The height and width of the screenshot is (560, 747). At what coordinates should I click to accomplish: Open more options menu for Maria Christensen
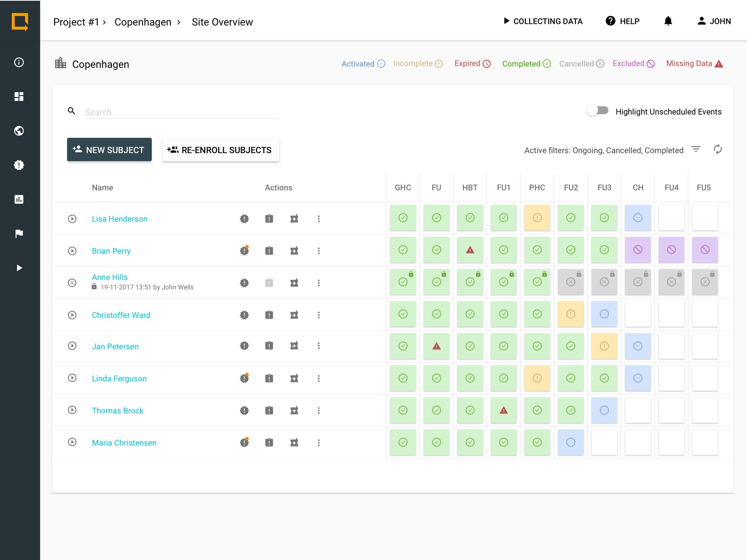[319, 443]
